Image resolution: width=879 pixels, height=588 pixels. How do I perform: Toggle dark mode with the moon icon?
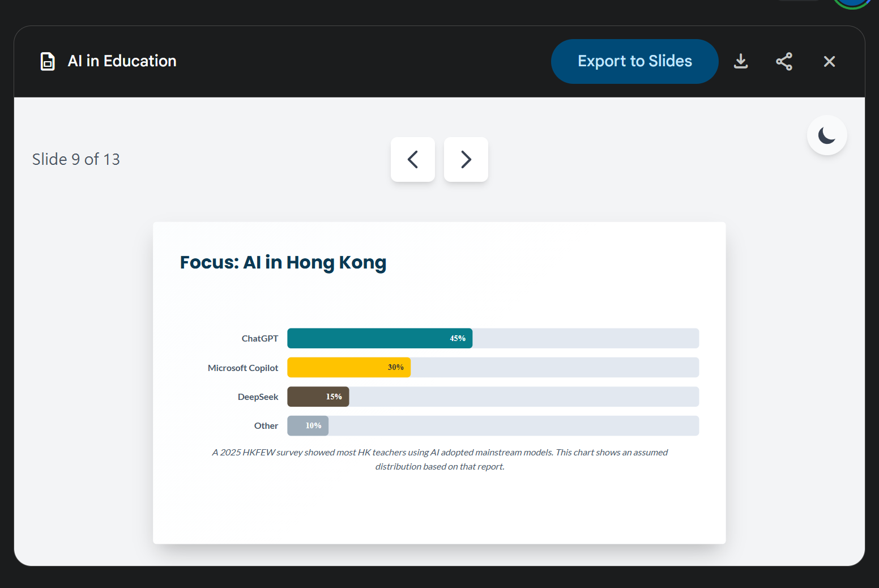click(x=827, y=135)
